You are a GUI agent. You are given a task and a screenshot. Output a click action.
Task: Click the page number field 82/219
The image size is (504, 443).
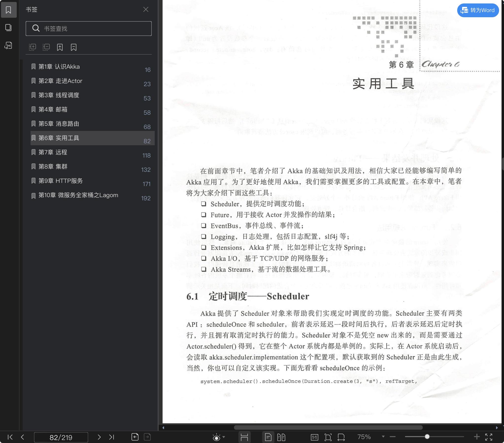coord(61,437)
